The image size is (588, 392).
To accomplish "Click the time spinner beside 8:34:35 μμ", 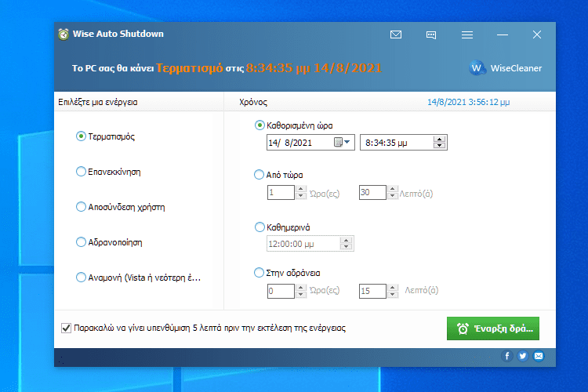I will tap(440, 143).
